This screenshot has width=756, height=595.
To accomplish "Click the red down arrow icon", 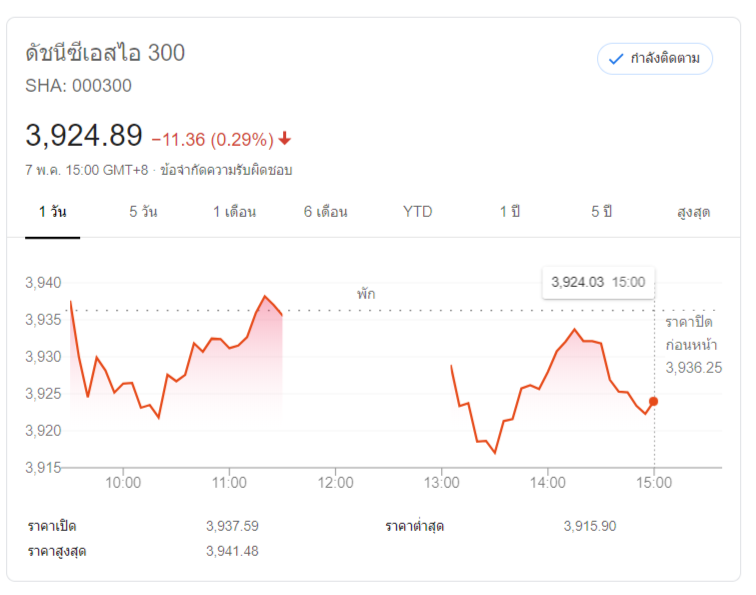I will tap(285, 139).
